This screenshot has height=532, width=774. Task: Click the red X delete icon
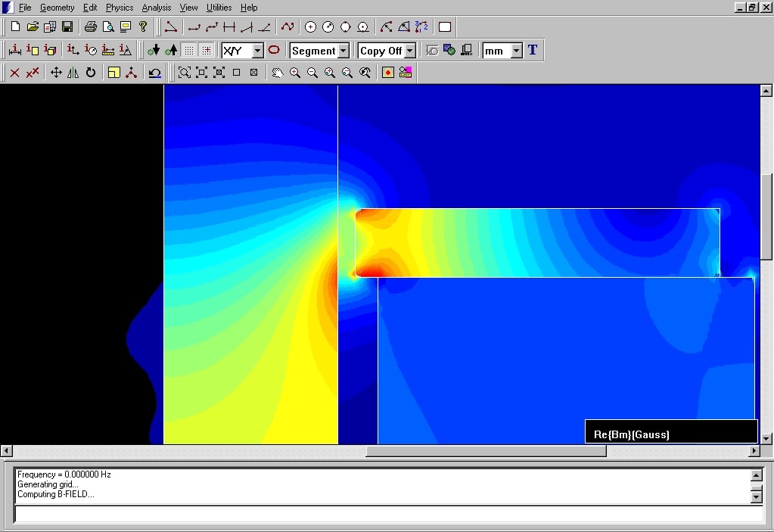[x=14, y=73]
